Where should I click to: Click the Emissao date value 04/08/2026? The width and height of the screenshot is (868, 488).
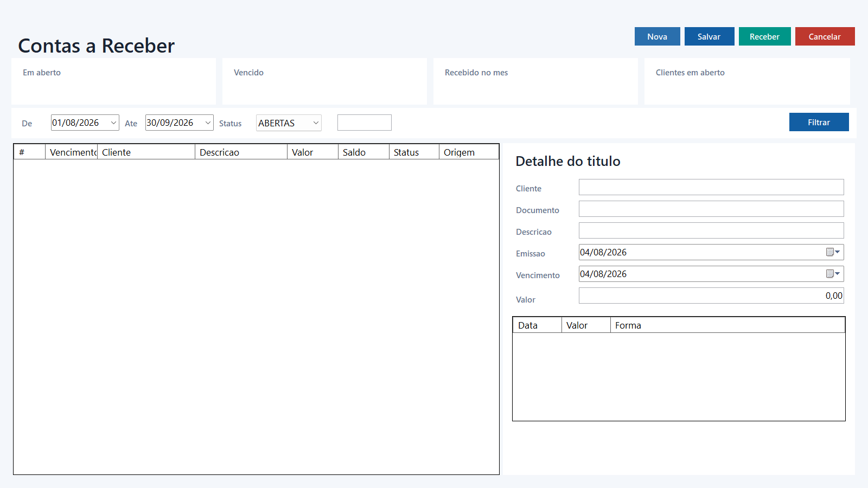603,252
